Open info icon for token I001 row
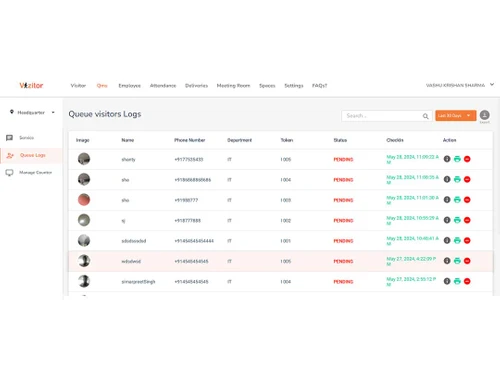This screenshot has height=375, width=500. coord(447,240)
